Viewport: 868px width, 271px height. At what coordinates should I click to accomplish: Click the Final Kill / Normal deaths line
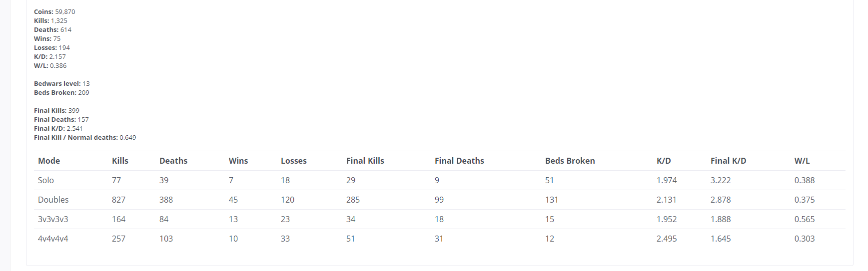click(x=85, y=137)
